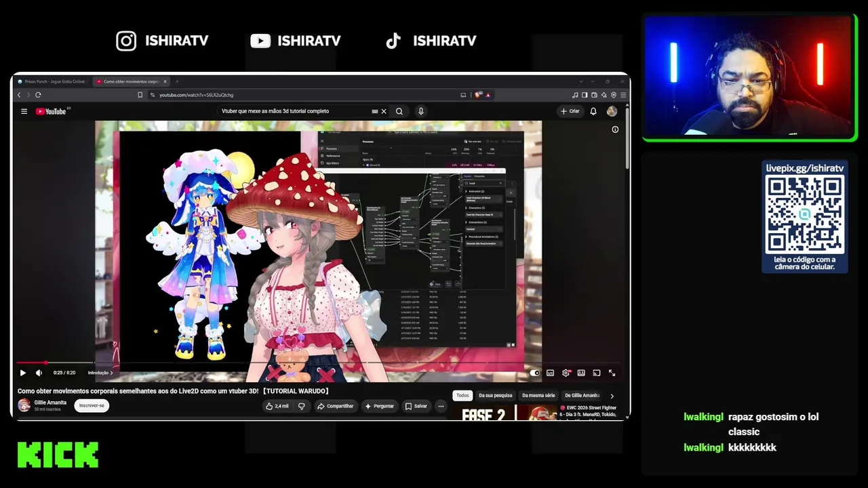
Task: Ask about the video with Perguntar
Action: 378,406
